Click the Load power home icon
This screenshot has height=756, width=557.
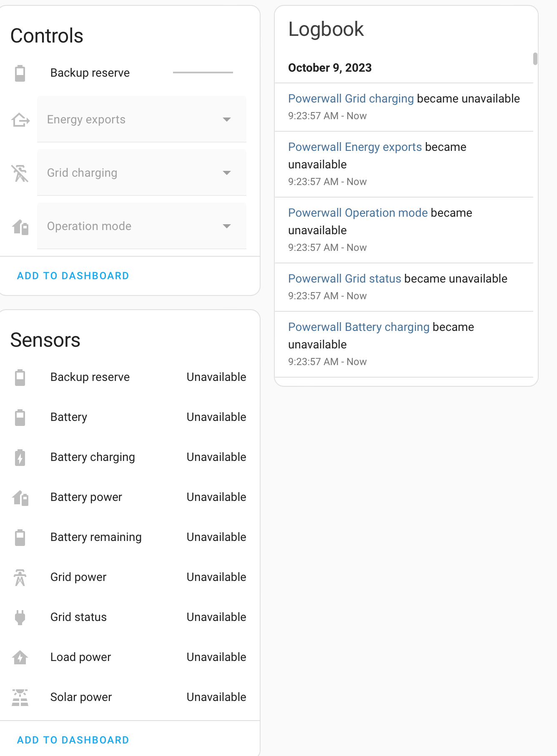point(19,657)
